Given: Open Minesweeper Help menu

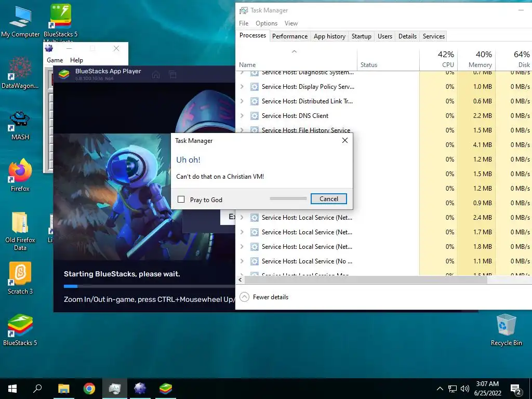Looking at the screenshot, I should [76, 60].
